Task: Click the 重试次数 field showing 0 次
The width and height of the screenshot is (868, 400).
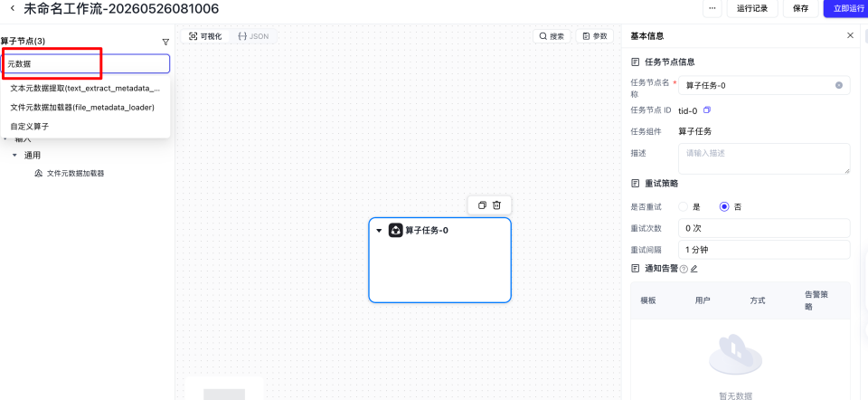Action: pos(764,228)
